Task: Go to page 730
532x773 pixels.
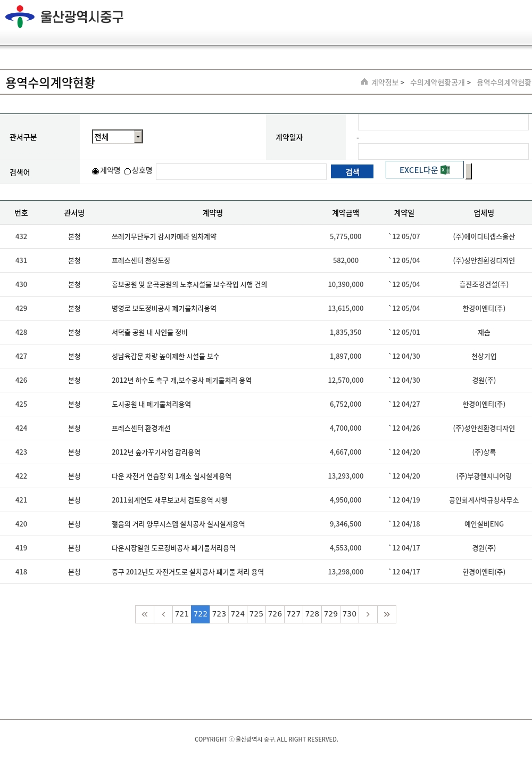Action: pyautogui.click(x=350, y=614)
